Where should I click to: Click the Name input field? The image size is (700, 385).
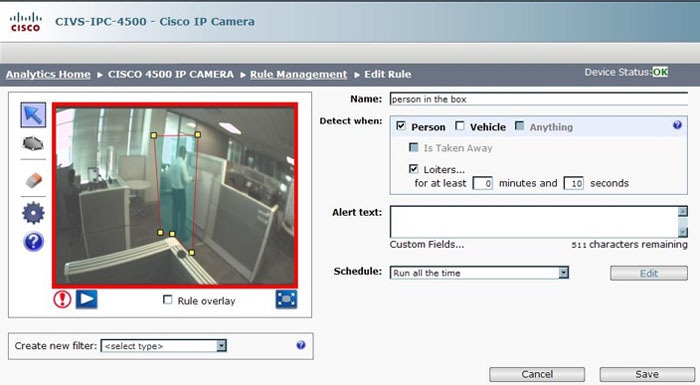point(538,99)
